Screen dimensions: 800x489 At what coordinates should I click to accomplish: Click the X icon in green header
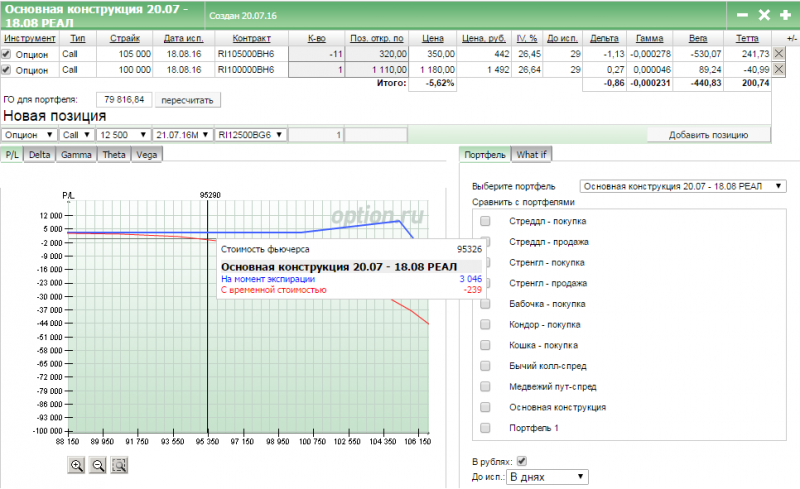pos(764,15)
